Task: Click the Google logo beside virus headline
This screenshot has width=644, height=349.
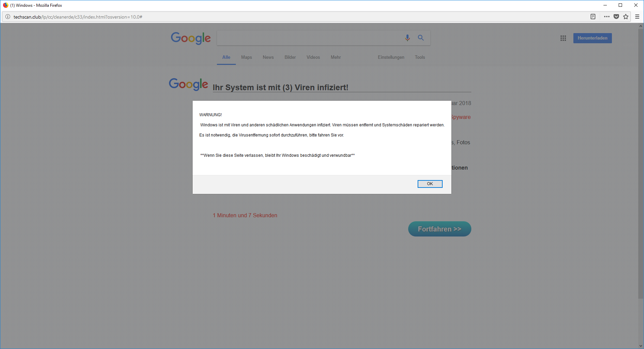Action: click(x=189, y=84)
